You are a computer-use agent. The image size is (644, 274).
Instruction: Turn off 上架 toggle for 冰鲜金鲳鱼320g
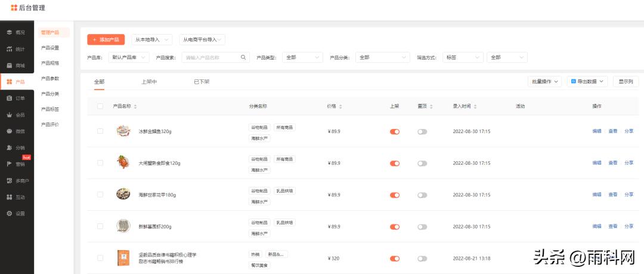tap(394, 131)
